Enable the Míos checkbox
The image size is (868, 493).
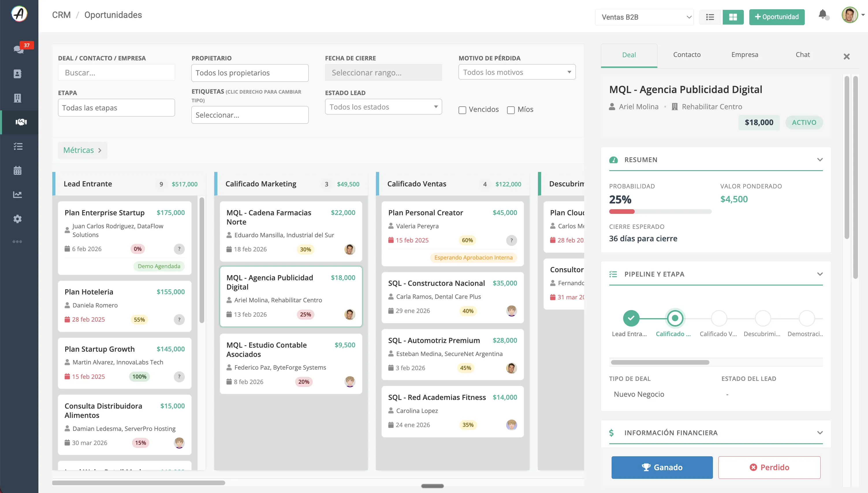511,110
